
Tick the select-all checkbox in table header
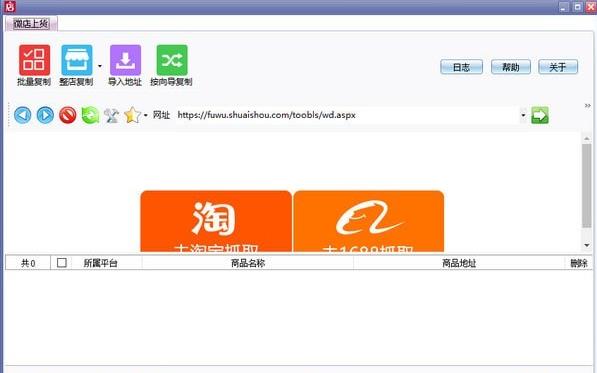[61, 263]
